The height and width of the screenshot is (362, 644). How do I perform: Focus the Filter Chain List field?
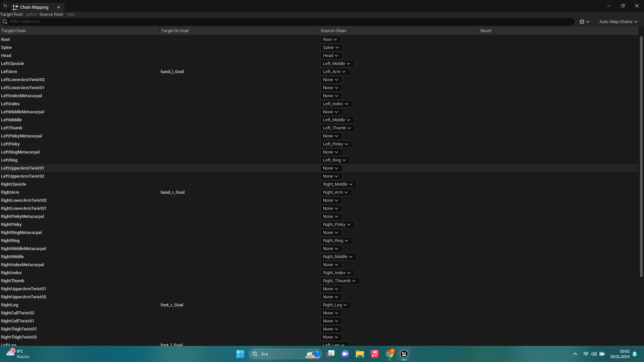click(x=288, y=21)
